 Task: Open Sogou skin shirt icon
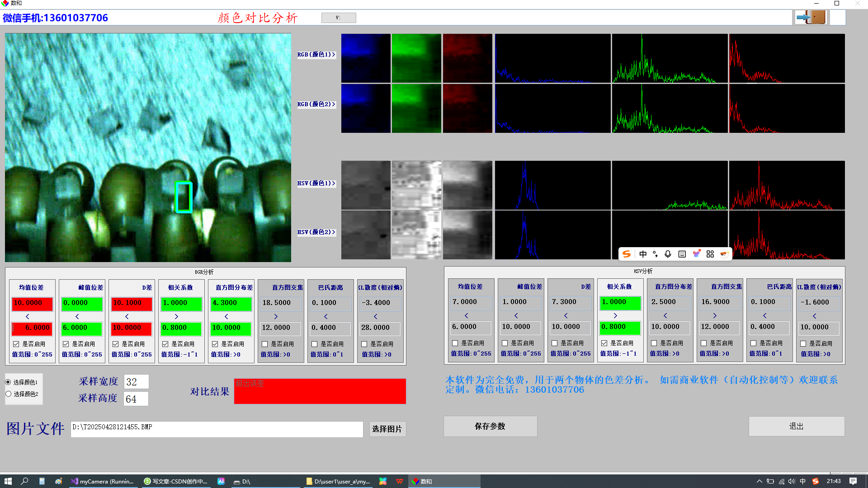tap(696, 254)
